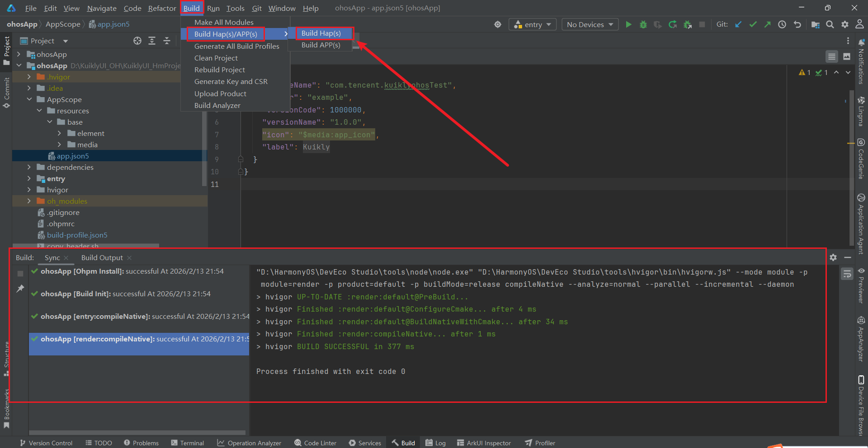Open Git history clock icon
Image resolution: width=868 pixels, height=448 pixels.
(782, 24)
